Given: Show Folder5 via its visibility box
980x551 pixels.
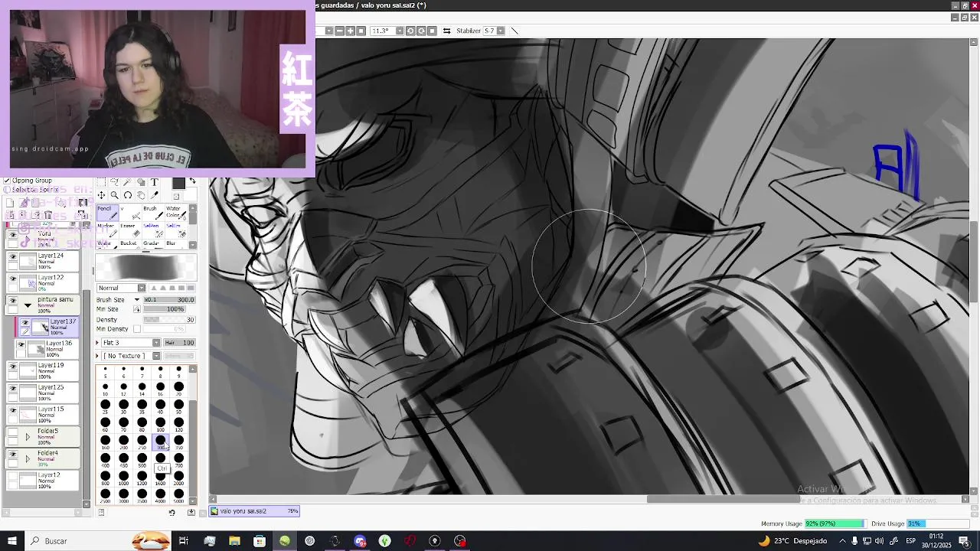Looking at the screenshot, I should pos(12,433).
